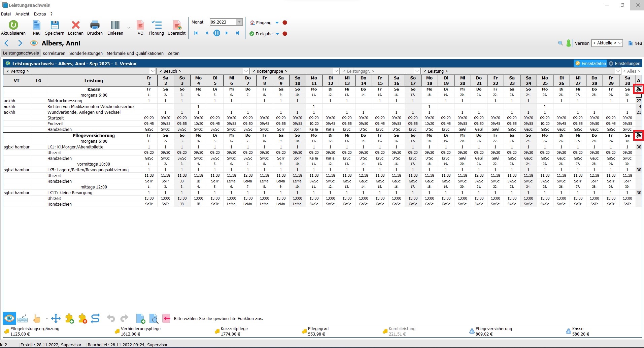Screen dimensions: 644x348
Task: Click the puzzle piece add icon
Action: click(70, 318)
